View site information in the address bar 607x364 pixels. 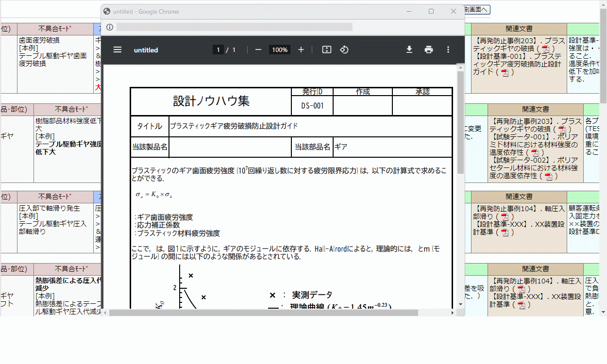[x=110, y=27]
